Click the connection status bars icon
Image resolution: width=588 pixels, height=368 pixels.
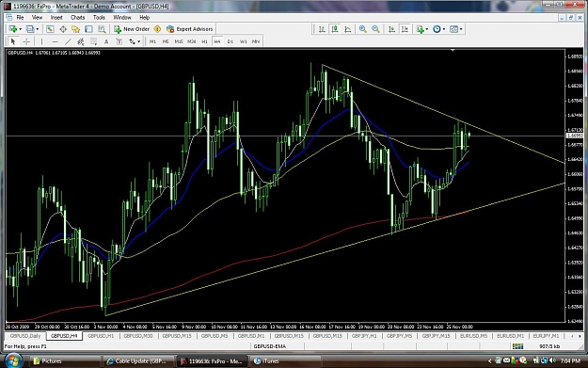click(517, 346)
